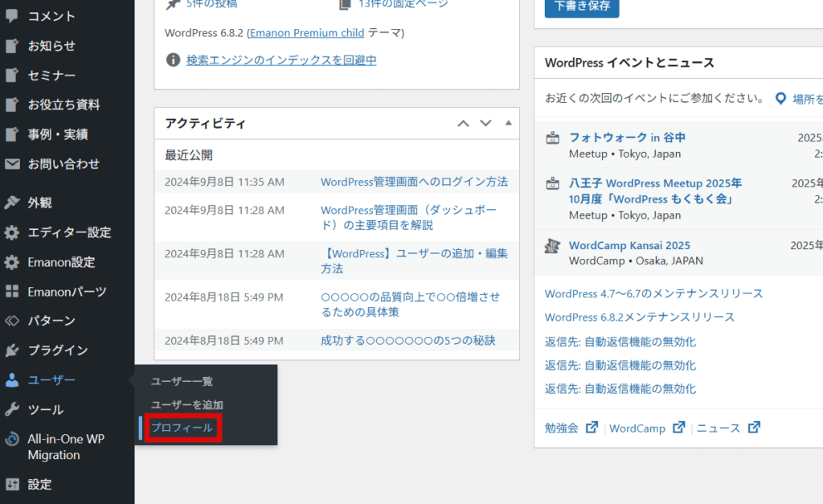Open プロフィール in the Users submenu
Image resolution: width=823 pixels, height=504 pixels.
[x=182, y=428]
